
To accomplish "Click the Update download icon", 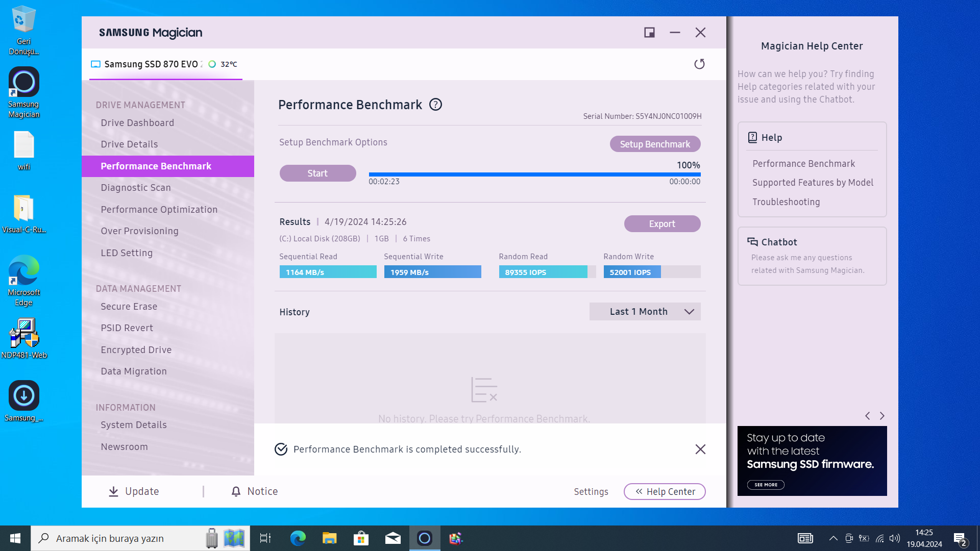I will coord(113,491).
